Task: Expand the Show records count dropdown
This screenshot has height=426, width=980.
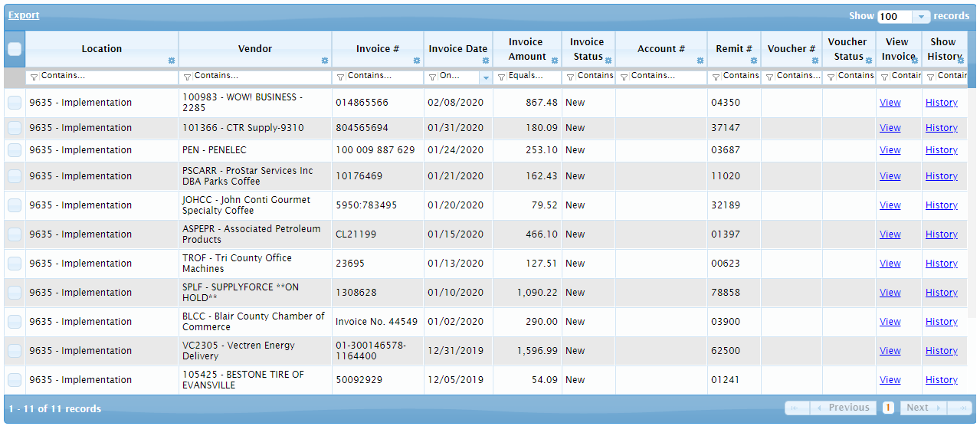Action: click(921, 16)
